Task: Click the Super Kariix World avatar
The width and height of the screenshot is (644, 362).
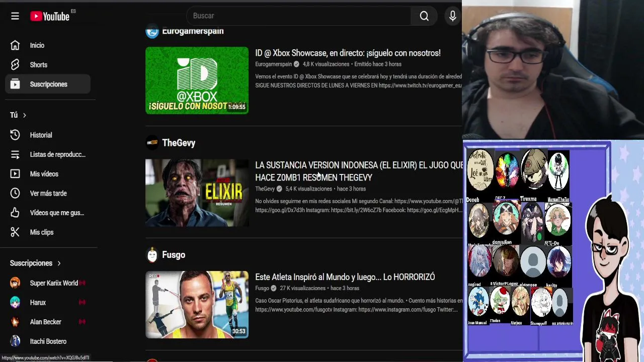Action: click(x=15, y=283)
